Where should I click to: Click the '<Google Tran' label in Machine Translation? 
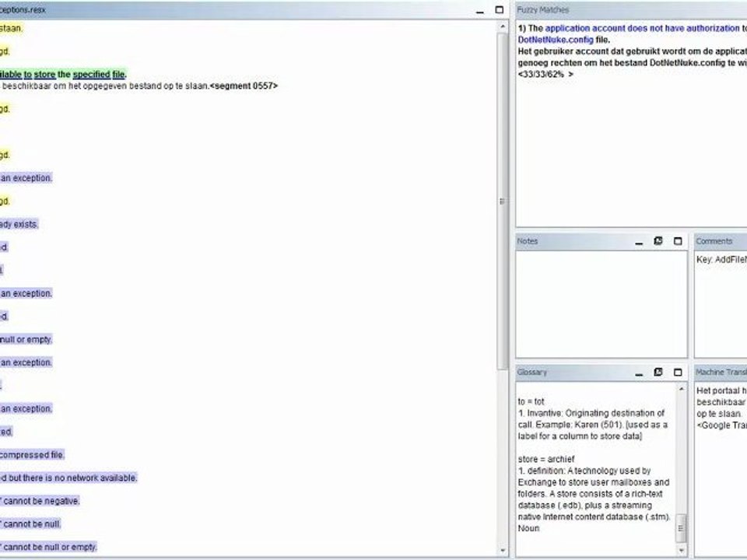pos(721,425)
